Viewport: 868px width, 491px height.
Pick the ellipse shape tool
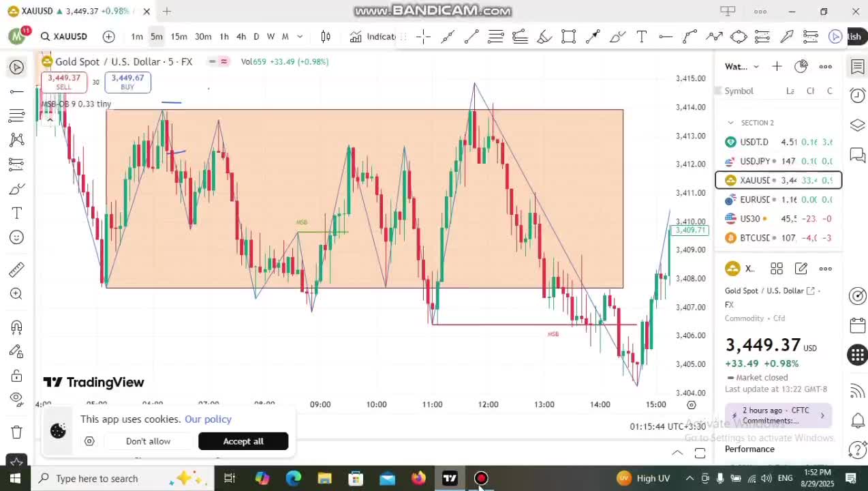point(739,37)
